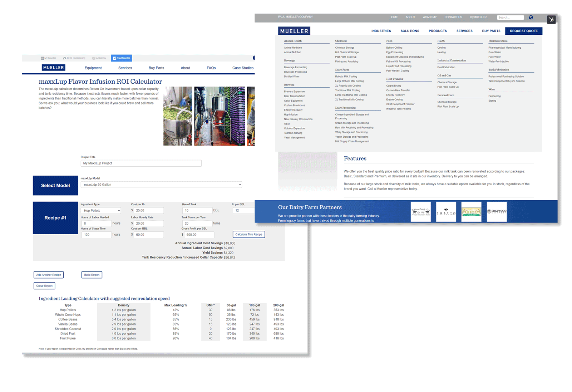Click the CONTACT US link
Screen dimensions: 572x392
453,17
